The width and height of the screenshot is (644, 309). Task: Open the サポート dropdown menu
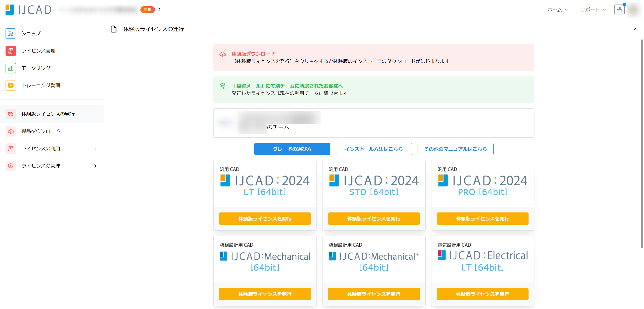coord(593,10)
